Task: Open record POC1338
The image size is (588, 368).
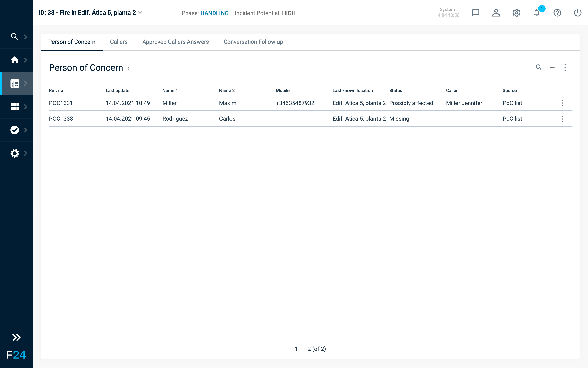Action: (61, 119)
